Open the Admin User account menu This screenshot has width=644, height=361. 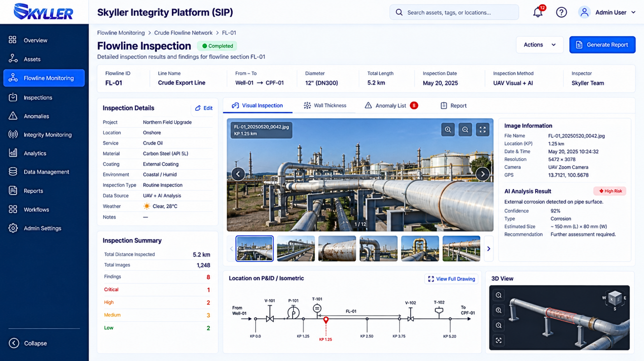coord(607,12)
